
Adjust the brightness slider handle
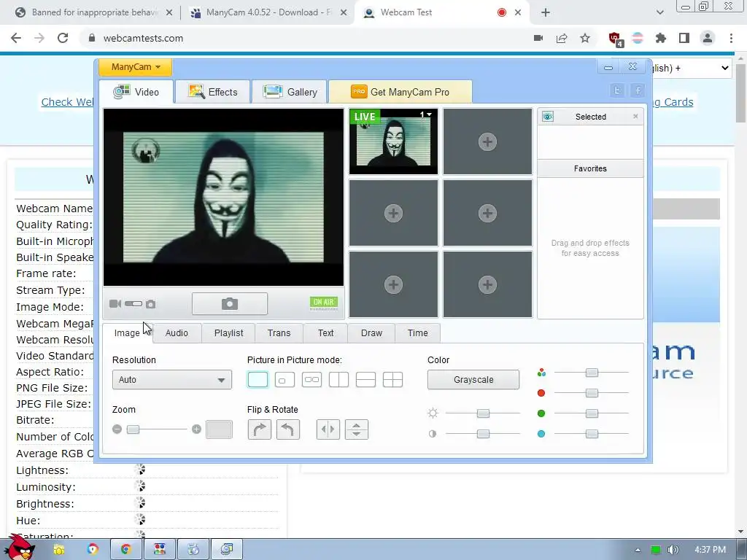pos(483,413)
